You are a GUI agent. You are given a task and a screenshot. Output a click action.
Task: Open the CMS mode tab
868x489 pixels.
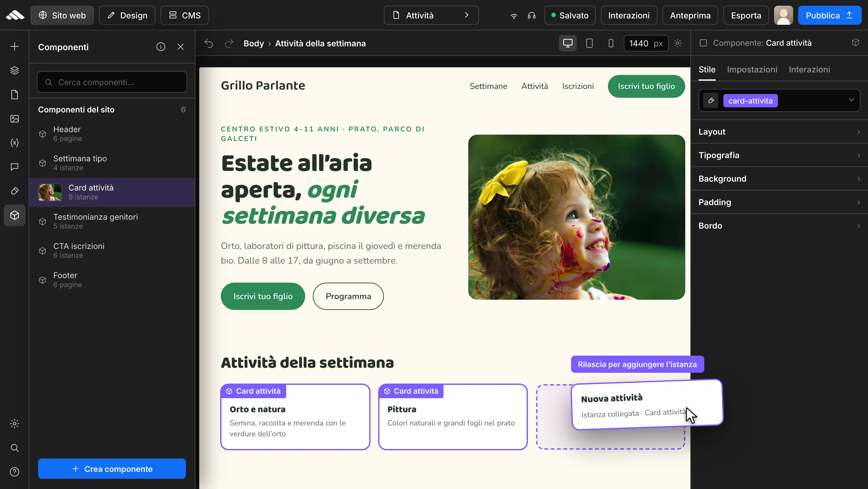(x=185, y=16)
